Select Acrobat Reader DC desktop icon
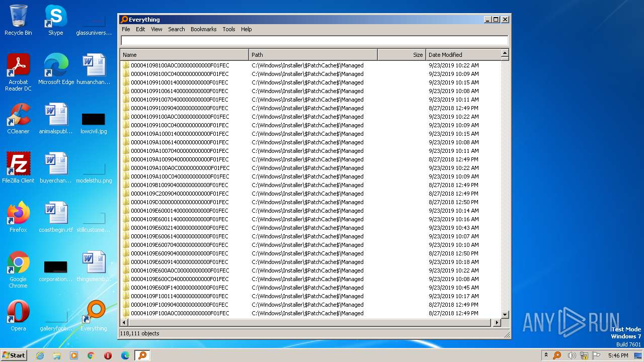Image resolution: width=644 pixels, height=362 pixels. click(x=18, y=72)
